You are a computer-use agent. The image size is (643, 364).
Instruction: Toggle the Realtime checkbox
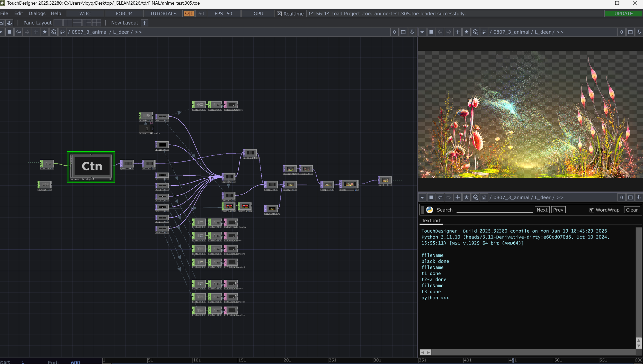(x=279, y=14)
